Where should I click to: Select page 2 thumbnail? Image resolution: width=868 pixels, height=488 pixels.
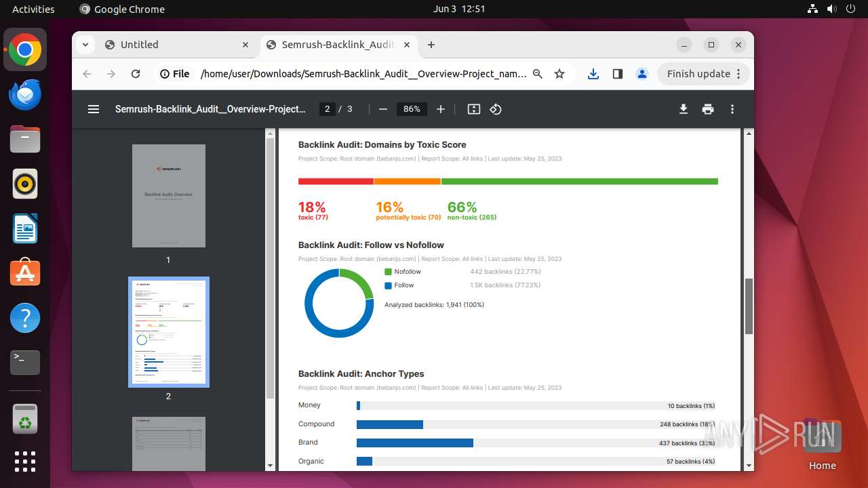tap(169, 332)
